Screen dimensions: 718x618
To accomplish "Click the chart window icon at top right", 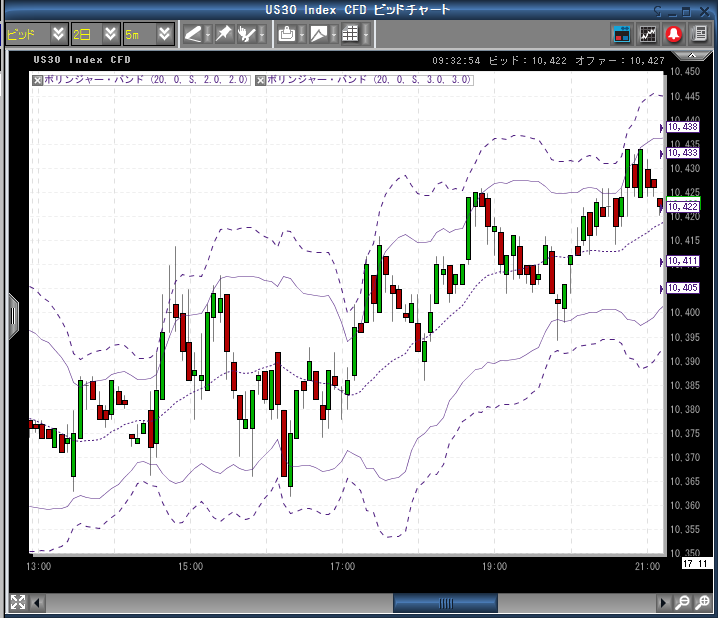I will [648, 34].
